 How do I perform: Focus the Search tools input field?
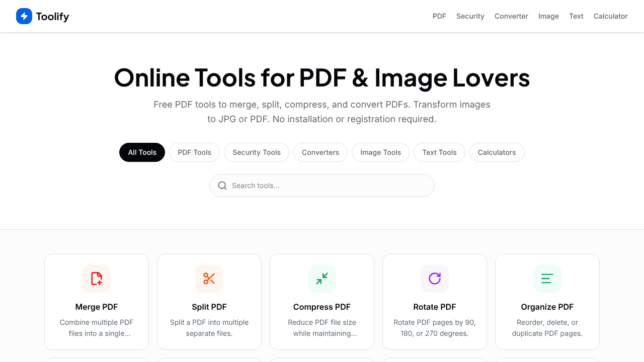coord(322,186)
